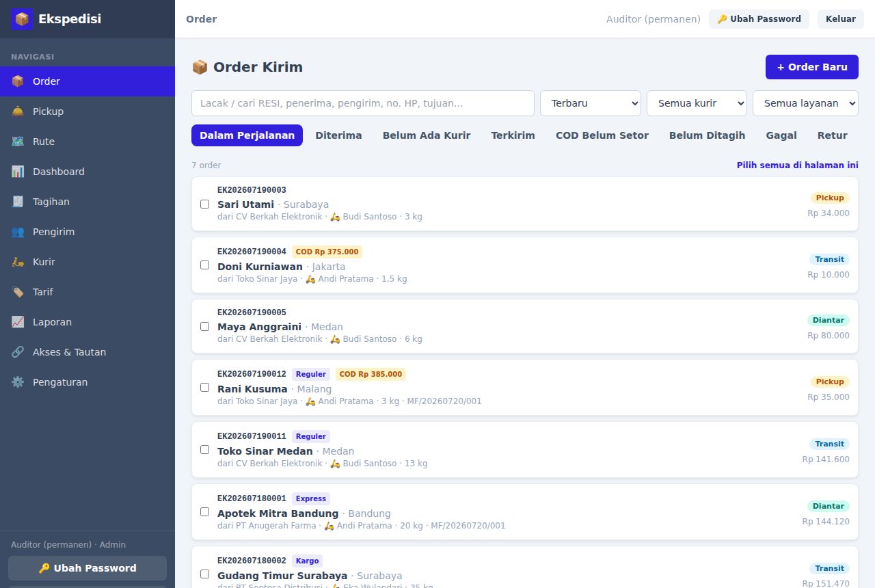
Task: Open the Pengaturan gear icon
Action: 18,382
